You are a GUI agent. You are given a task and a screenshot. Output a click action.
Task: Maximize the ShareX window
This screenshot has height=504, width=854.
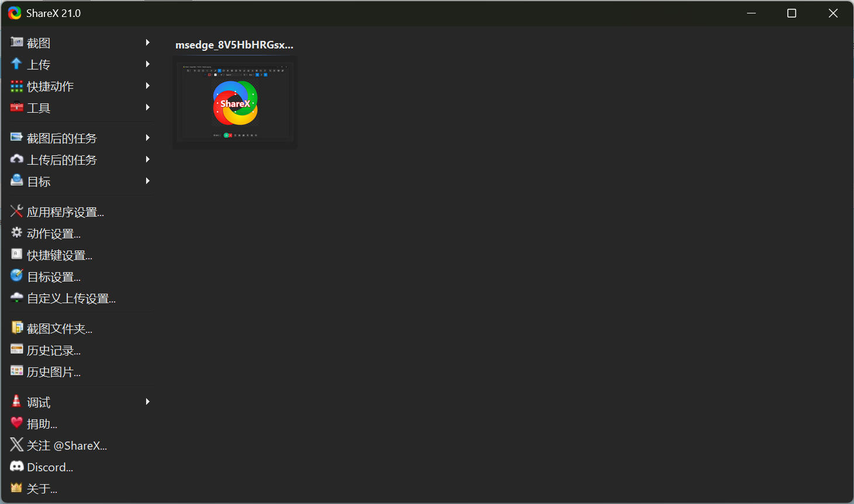pyautogui.click(x=792, y=13)
